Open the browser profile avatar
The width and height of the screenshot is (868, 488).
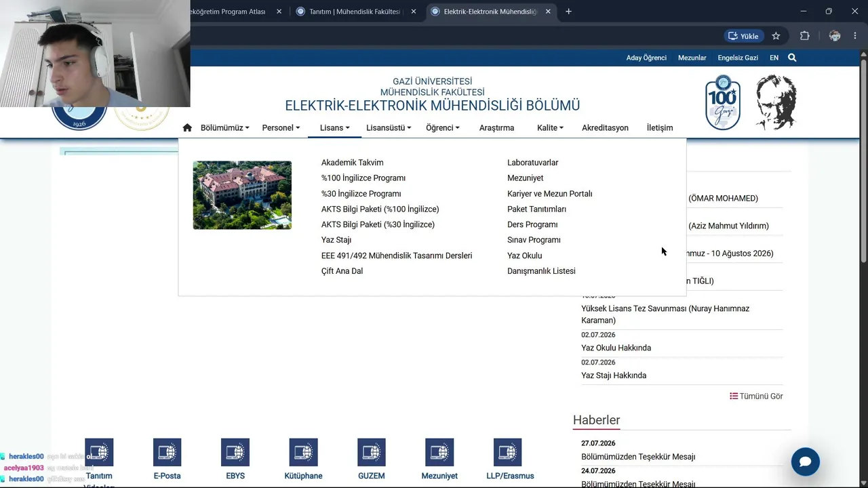[835, 36]
